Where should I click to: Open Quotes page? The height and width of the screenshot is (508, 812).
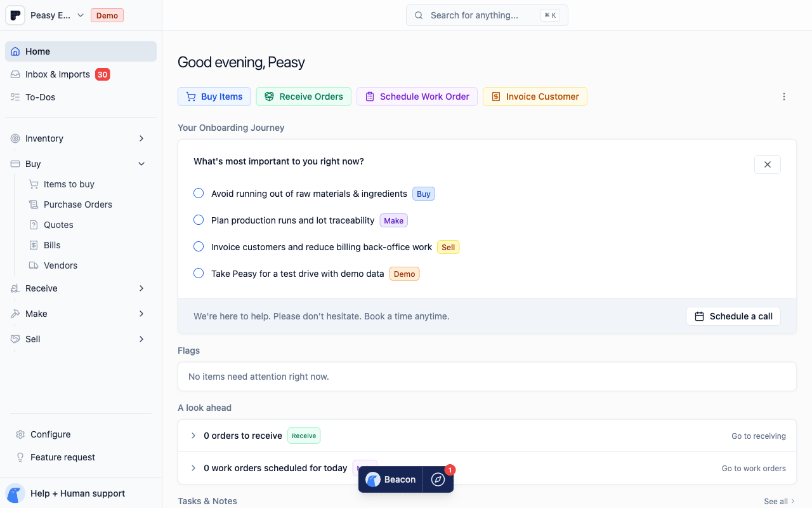58,225
